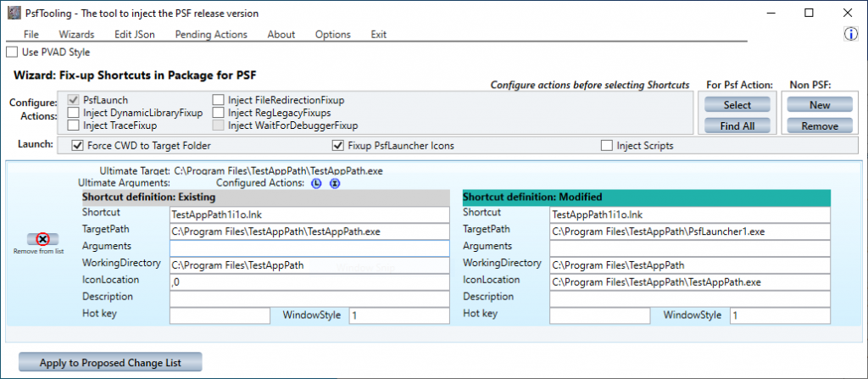Open the Wizards menu
Image resolution: width=868 pixels, height=379 pixels.
tap(76, 35)
